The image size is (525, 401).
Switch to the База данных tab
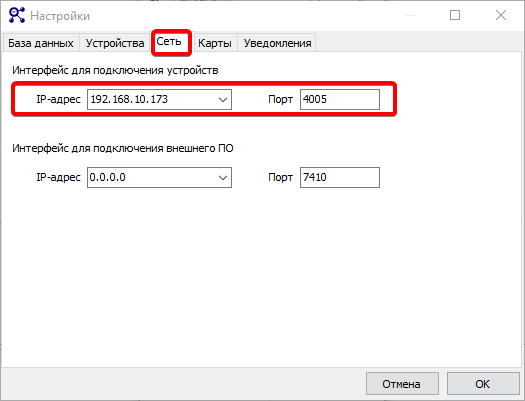[41, 43]
